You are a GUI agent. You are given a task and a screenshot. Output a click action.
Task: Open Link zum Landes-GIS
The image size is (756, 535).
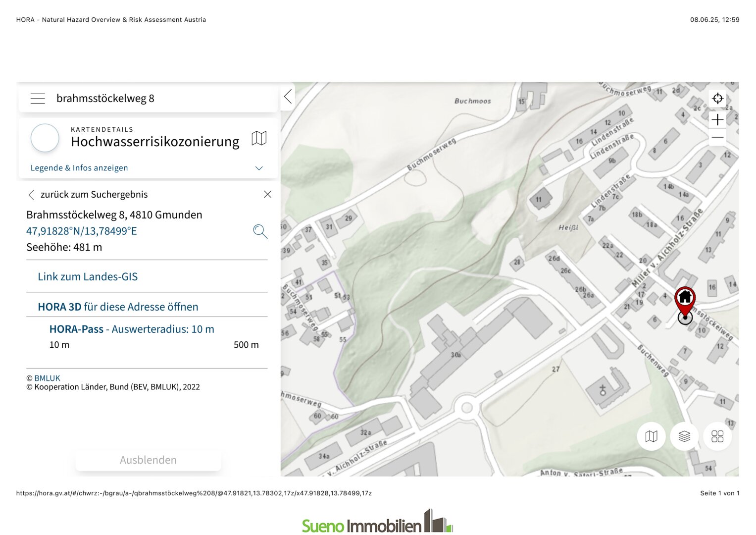[x=88, y=277]
